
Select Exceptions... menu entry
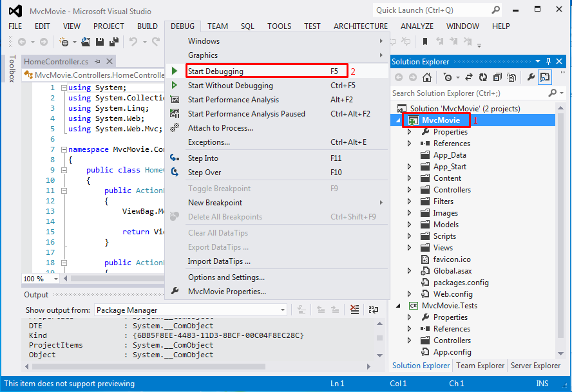pos(277,142)
